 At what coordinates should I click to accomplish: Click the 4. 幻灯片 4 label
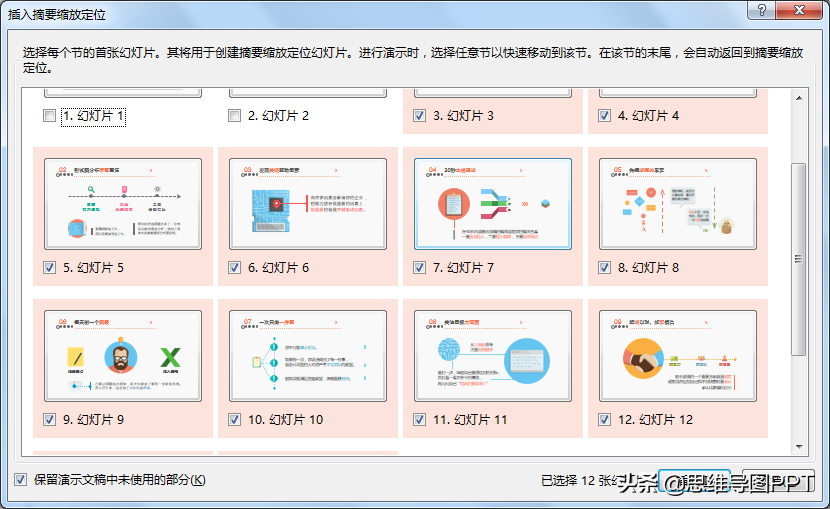tap(648, 116)
